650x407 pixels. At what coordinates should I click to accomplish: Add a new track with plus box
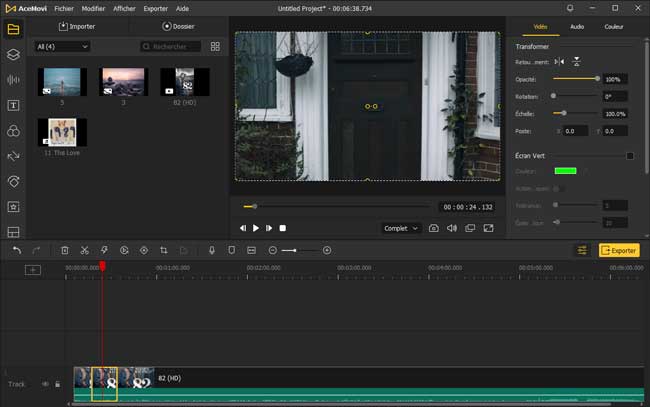click(x=33, y=270)
